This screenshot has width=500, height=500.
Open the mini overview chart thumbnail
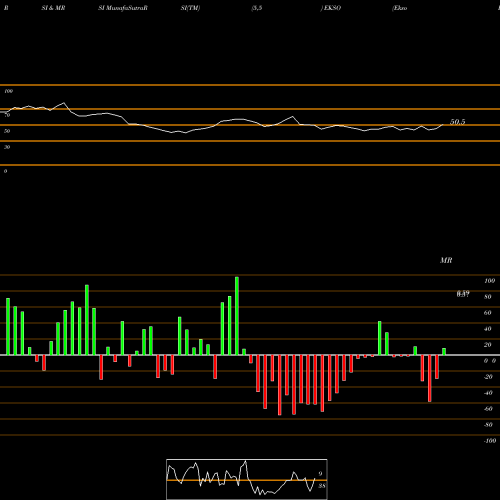(x=247, y=479)
